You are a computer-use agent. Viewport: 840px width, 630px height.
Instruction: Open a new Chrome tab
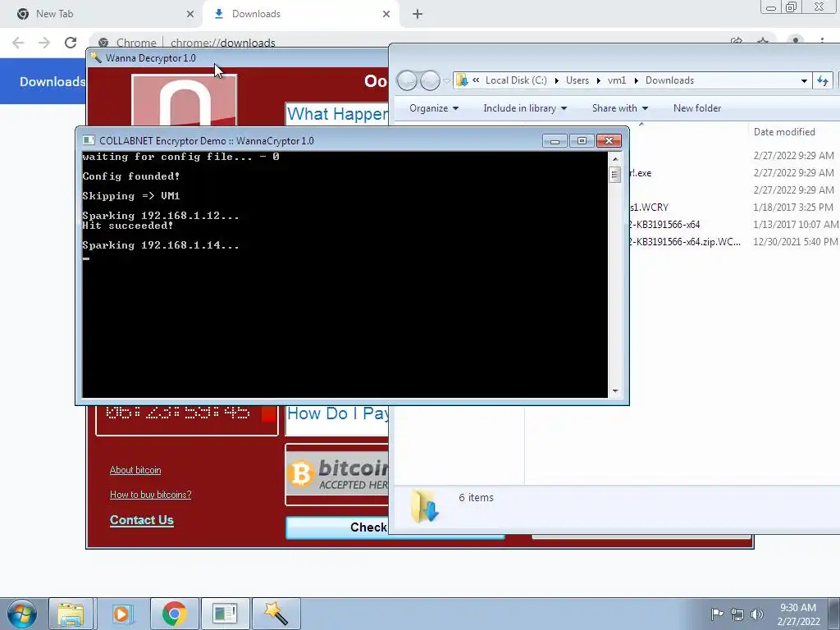point(418,15)
